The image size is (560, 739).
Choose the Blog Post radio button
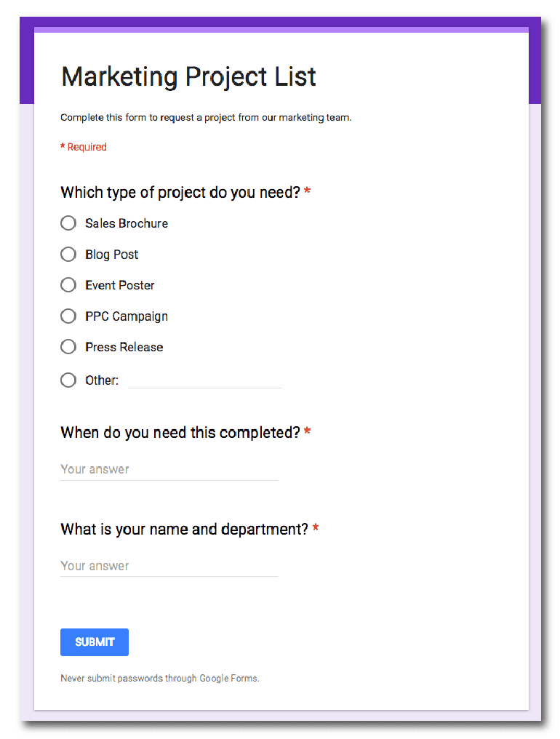click(68, 255)
